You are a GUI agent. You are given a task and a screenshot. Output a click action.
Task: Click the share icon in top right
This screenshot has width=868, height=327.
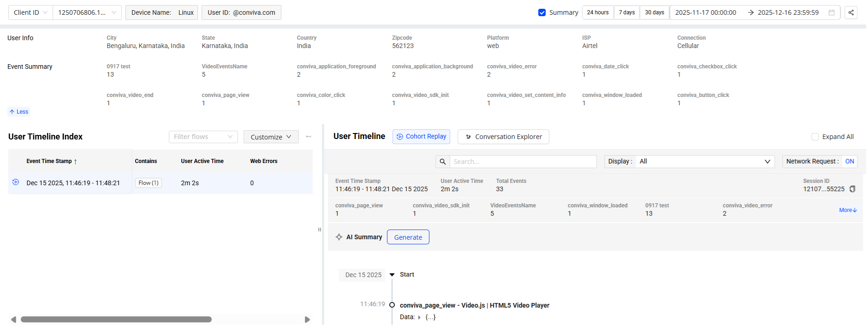click(x=851, y=12)
